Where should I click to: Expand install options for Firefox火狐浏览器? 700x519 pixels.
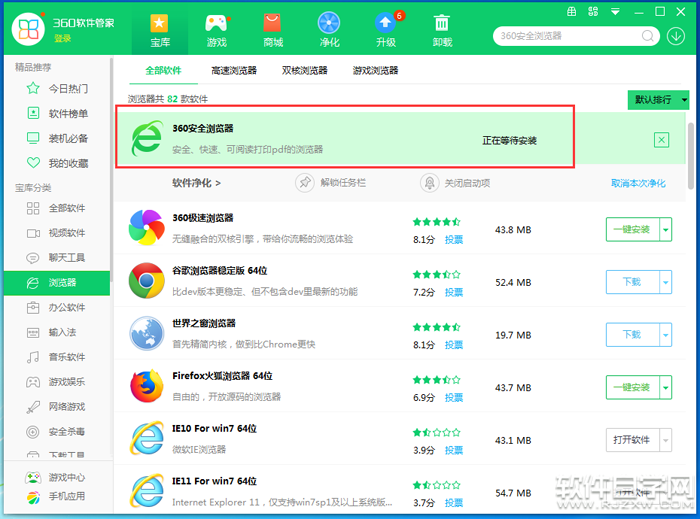click(x=666, y=387)
